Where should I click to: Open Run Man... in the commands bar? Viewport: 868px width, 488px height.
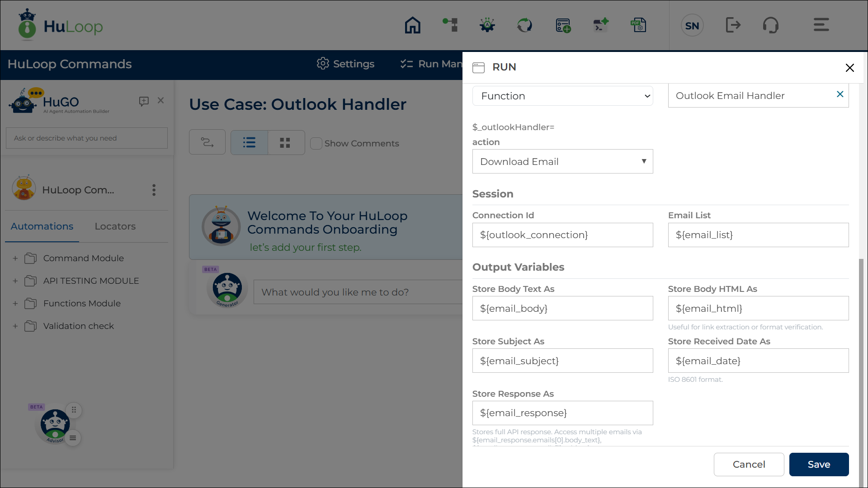pyautogui.click(x=432, y=64)
